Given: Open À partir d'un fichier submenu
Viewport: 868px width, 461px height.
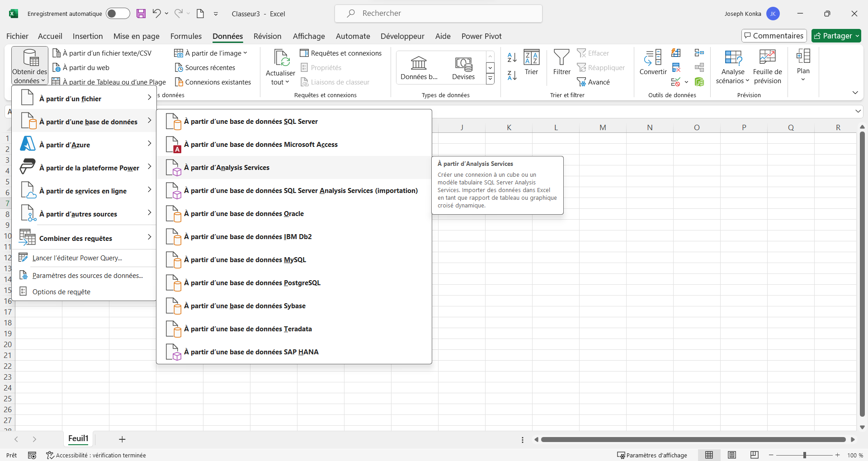Looking at the screenshot, I should (x=84, y=99).
